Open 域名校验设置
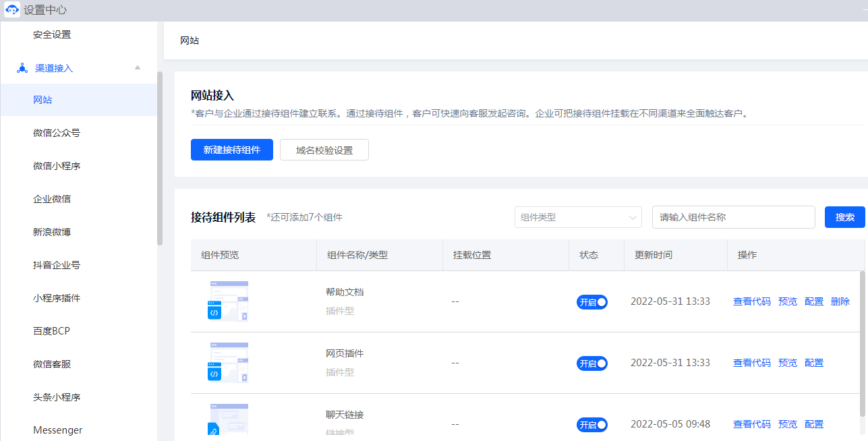The image size is (868, 441). pos(324,150)
